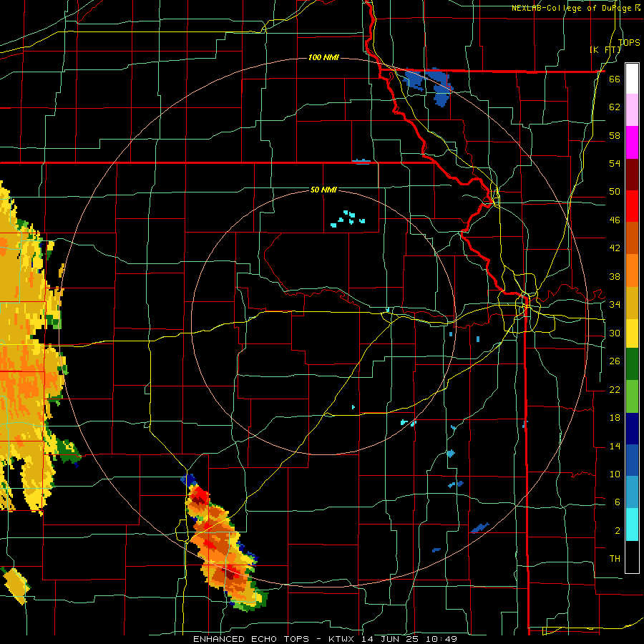Click the 62 value on the legend
This screenshot has width=644, height=644.
point(615,107)
